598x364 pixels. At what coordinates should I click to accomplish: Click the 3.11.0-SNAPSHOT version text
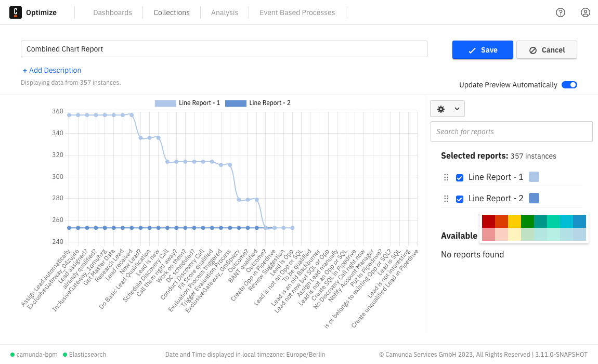561,355
